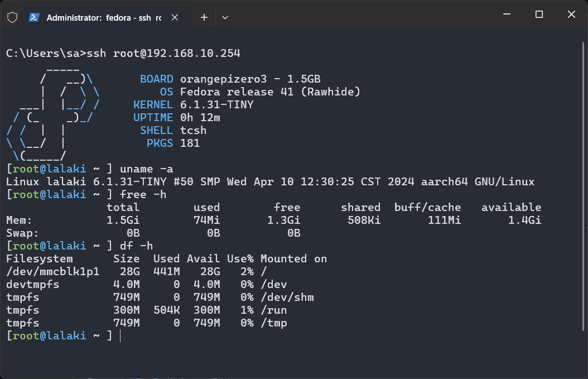Click the 'uname -a' command
588x379 pixels.
(147, 169)
